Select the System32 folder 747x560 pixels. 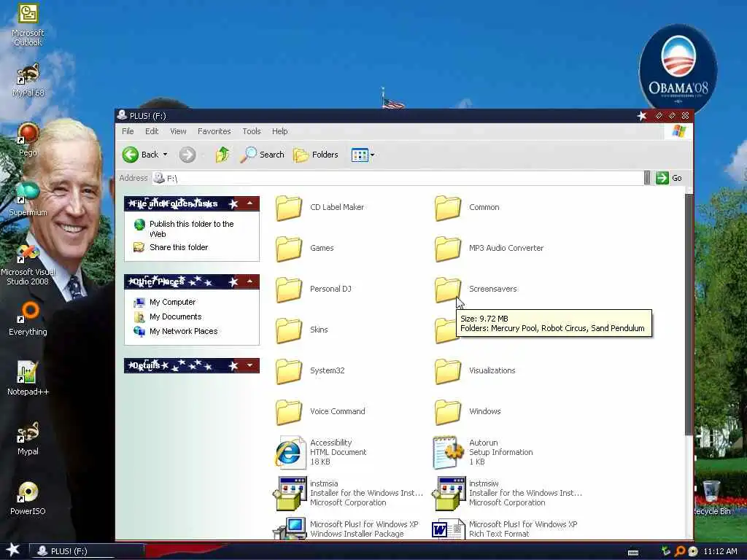(310, 371)
